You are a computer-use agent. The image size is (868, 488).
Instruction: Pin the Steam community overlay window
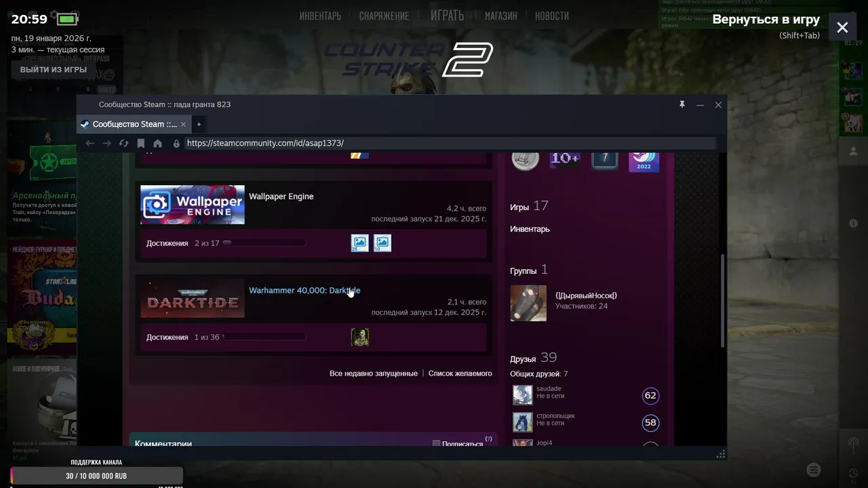point(682,104)
